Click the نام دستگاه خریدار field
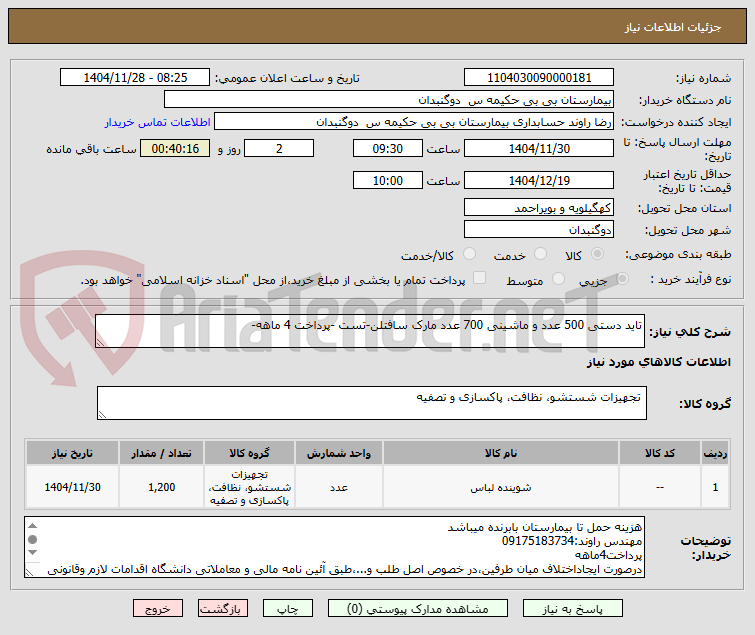This screenshot has width=755, height=635. click(x=389, y=100)
